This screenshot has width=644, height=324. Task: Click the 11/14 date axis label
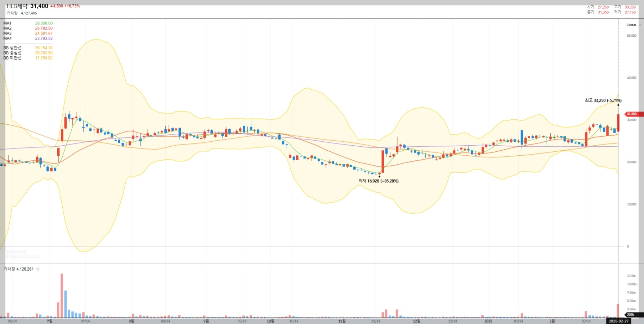[376, 321]
